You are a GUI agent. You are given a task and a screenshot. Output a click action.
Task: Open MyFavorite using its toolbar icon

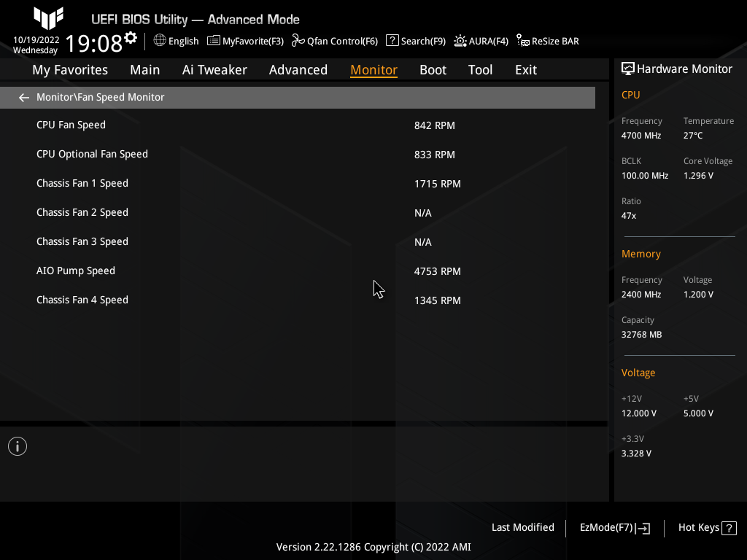[x=213, y=42]
